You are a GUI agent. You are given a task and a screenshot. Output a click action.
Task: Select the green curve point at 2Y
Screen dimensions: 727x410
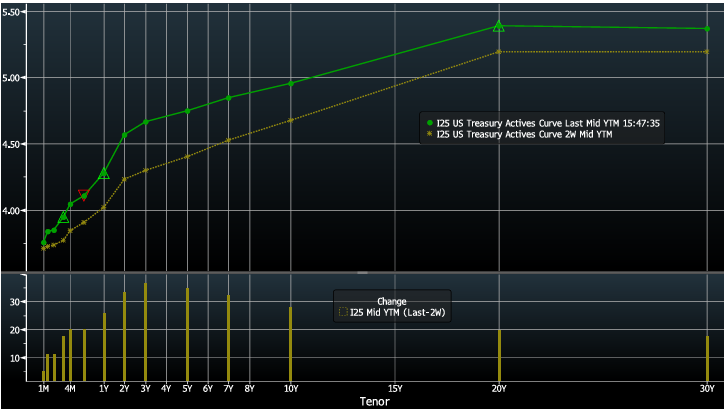pyautogui.click(x=124, y=135)
